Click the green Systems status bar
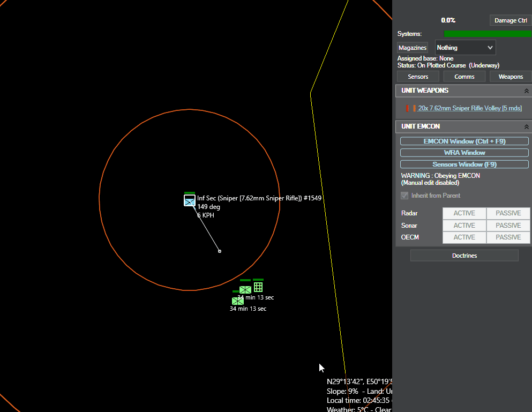Screen dimensions: 532x412 (x=488, y=34)
